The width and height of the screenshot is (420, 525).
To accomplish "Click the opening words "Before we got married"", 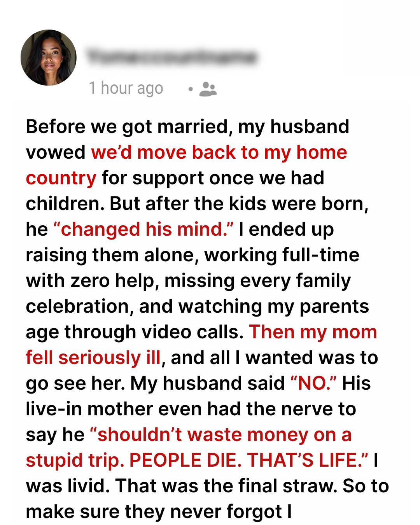I will click(127, 127).
